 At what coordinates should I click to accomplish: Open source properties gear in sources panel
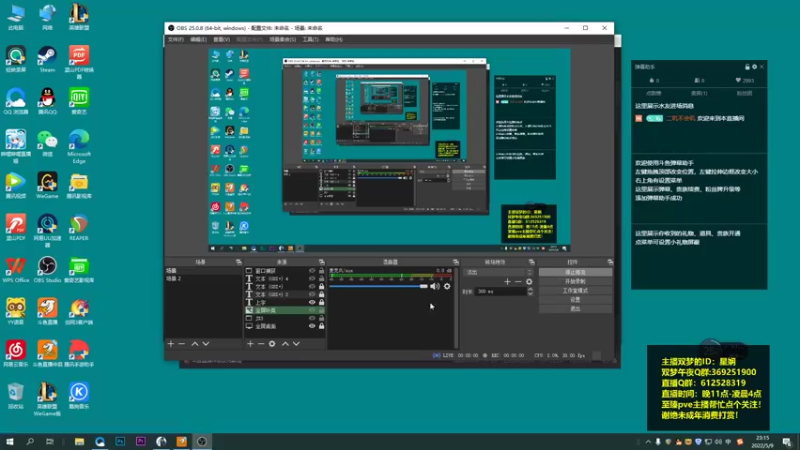272,344
